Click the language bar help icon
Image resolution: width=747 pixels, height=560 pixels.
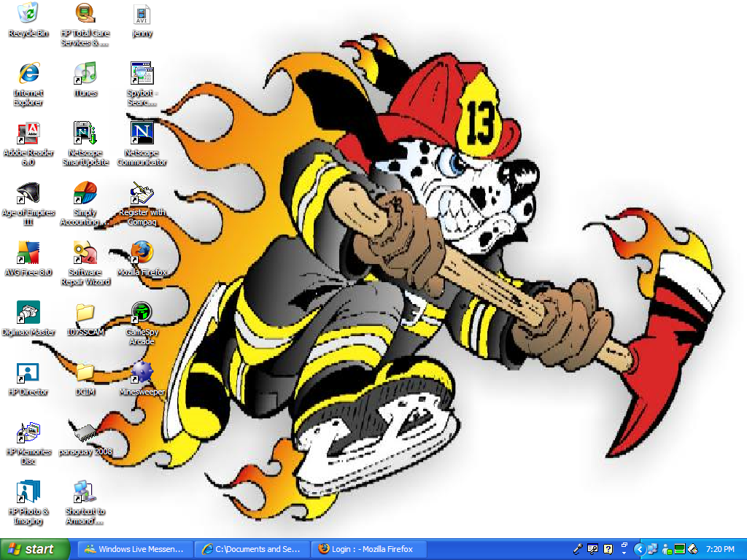click(608, 549)
